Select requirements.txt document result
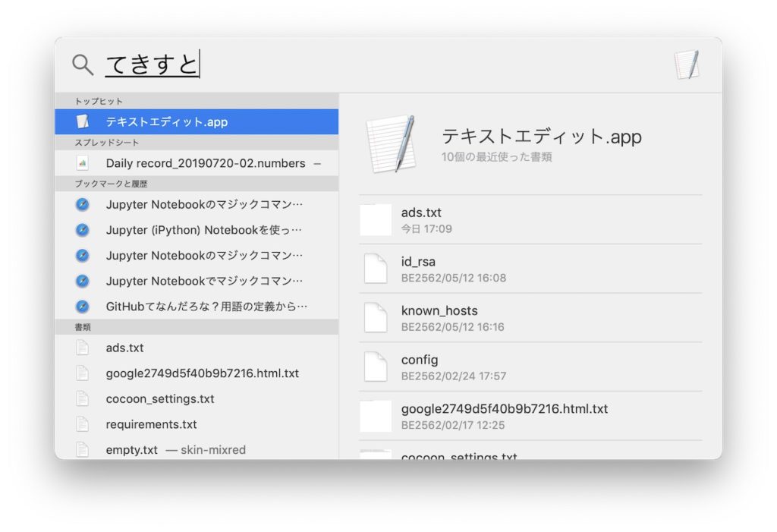The image size is (777, 532). point(197,424)
